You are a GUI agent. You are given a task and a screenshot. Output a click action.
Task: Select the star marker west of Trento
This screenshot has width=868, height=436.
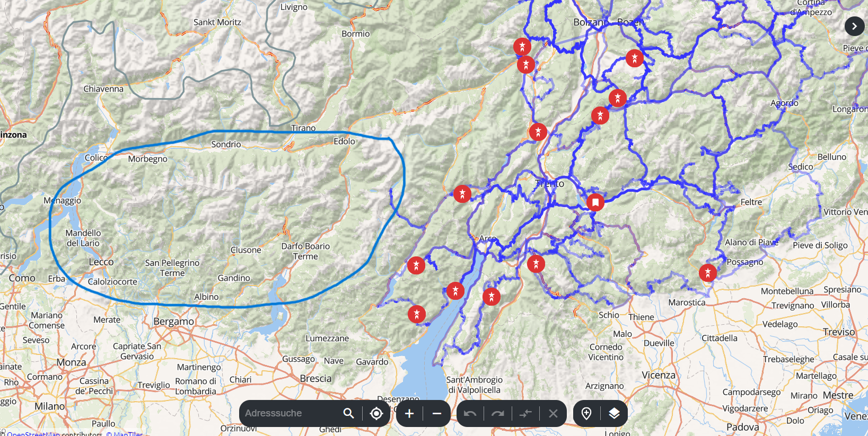coord(462,194)
